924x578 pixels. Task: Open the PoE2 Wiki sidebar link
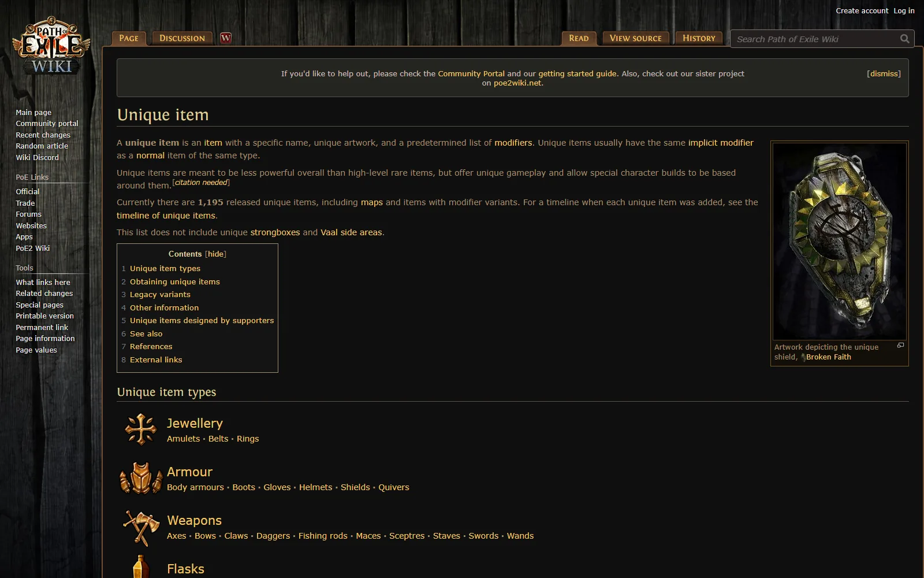point(32,248)
